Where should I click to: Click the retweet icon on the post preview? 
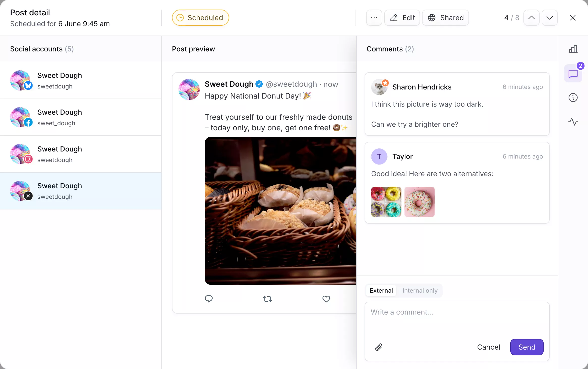pos(267,299)
